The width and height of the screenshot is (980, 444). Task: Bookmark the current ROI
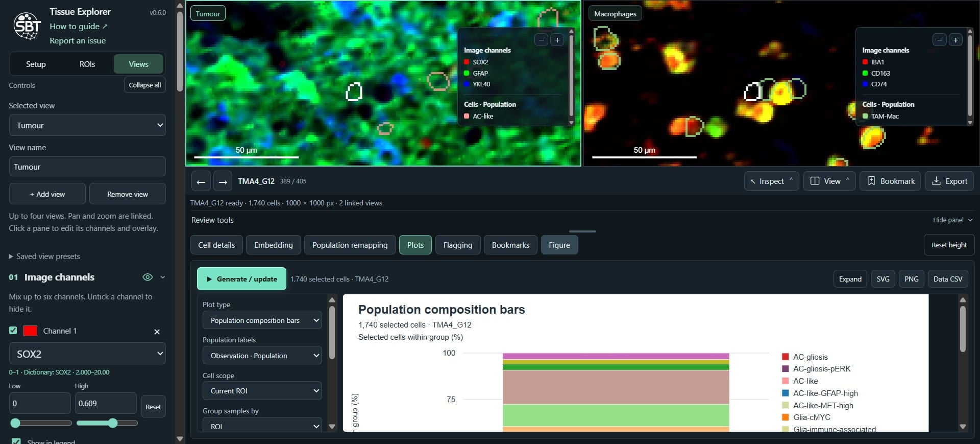(890, 181)
